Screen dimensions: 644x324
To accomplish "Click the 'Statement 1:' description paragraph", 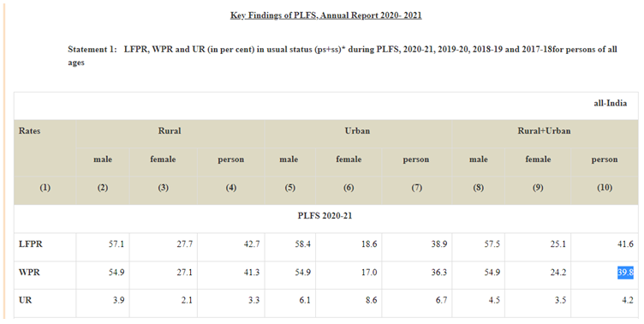I will click(343, 56).
